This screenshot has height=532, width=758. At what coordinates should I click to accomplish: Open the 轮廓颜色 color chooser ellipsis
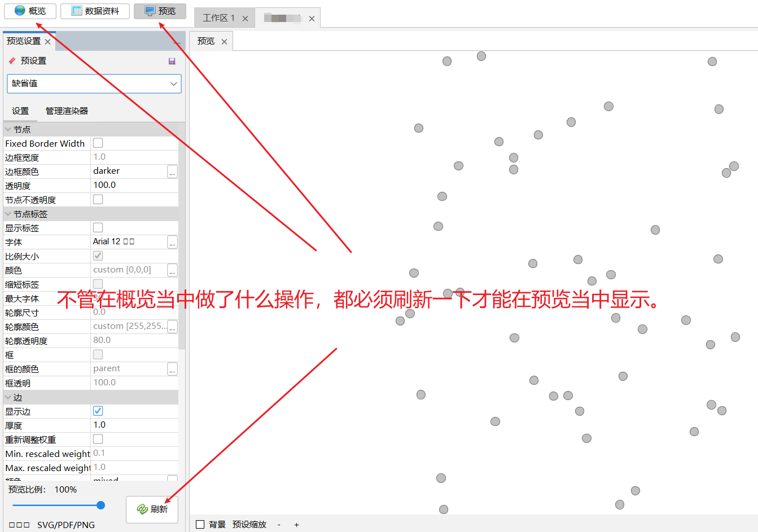pyautogui.click(x=173, y=326)
